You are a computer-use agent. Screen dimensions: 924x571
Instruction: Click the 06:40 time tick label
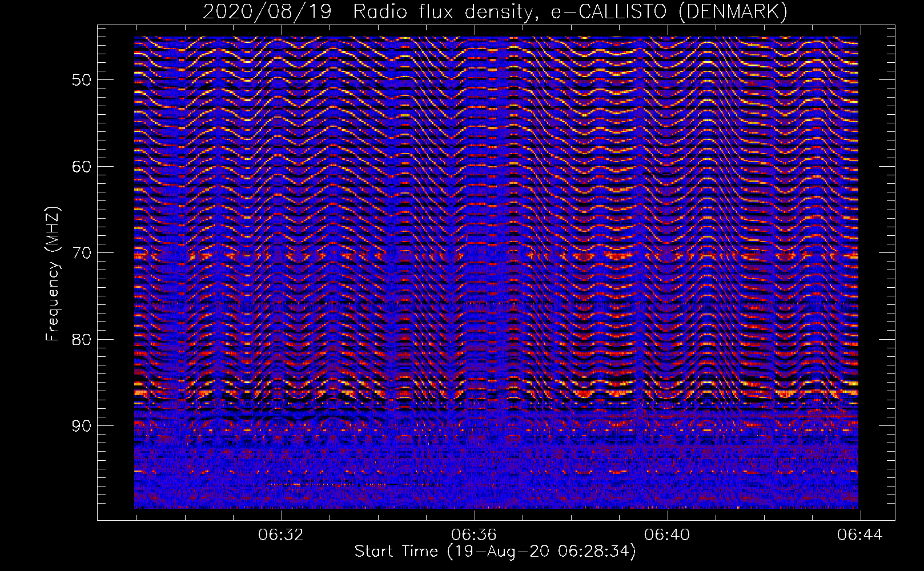click(667, 535)
